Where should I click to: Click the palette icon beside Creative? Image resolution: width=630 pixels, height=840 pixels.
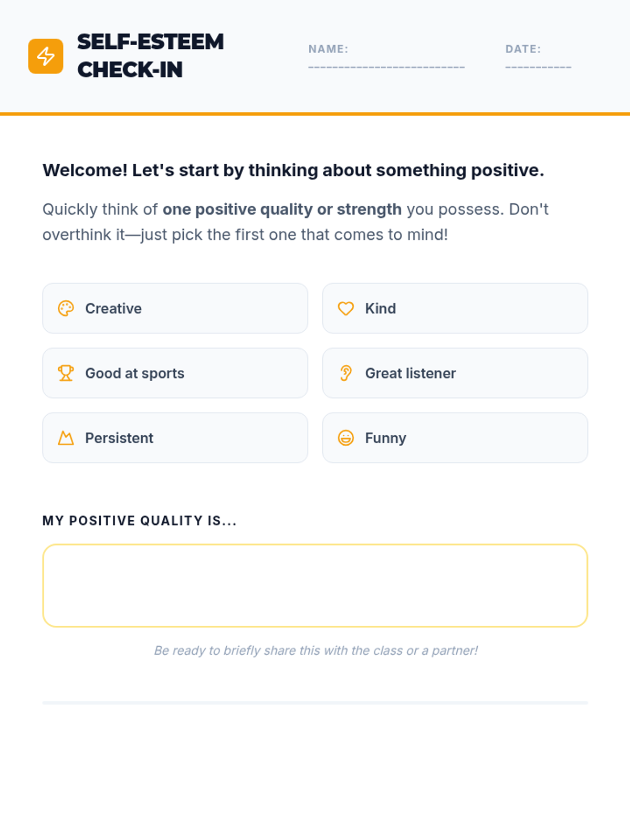(66, 309)
